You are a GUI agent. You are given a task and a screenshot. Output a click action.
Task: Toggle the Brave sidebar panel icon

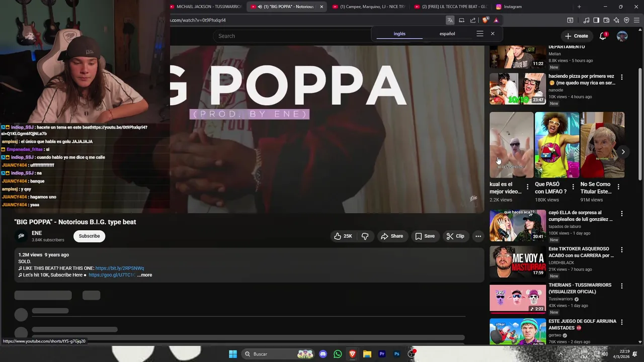click(x=596, y=20)
